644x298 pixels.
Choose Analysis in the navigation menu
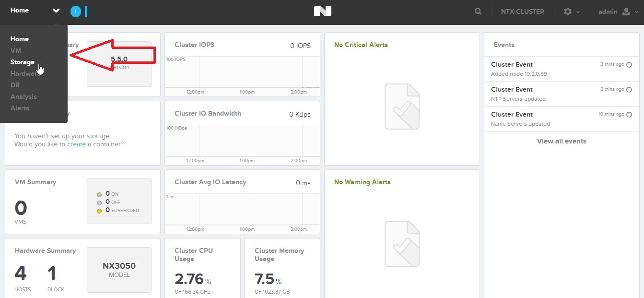(23, 96)
